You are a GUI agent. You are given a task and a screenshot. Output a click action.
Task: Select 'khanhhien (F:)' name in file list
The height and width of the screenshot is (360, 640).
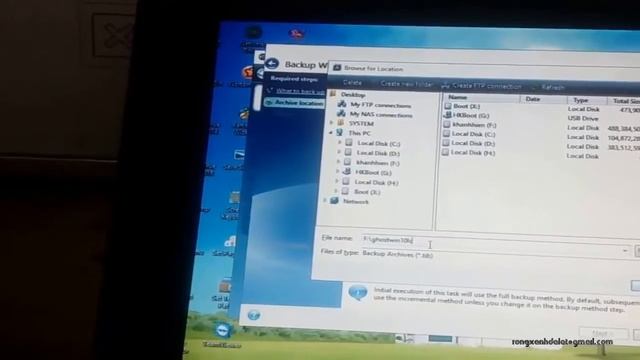click(474, 125)
